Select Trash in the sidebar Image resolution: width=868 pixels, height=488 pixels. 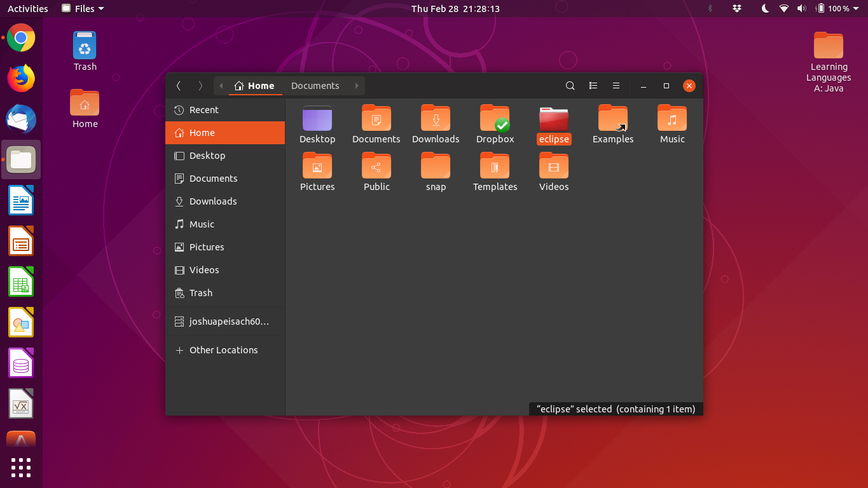pyautogui.click(x=225, y=293)
